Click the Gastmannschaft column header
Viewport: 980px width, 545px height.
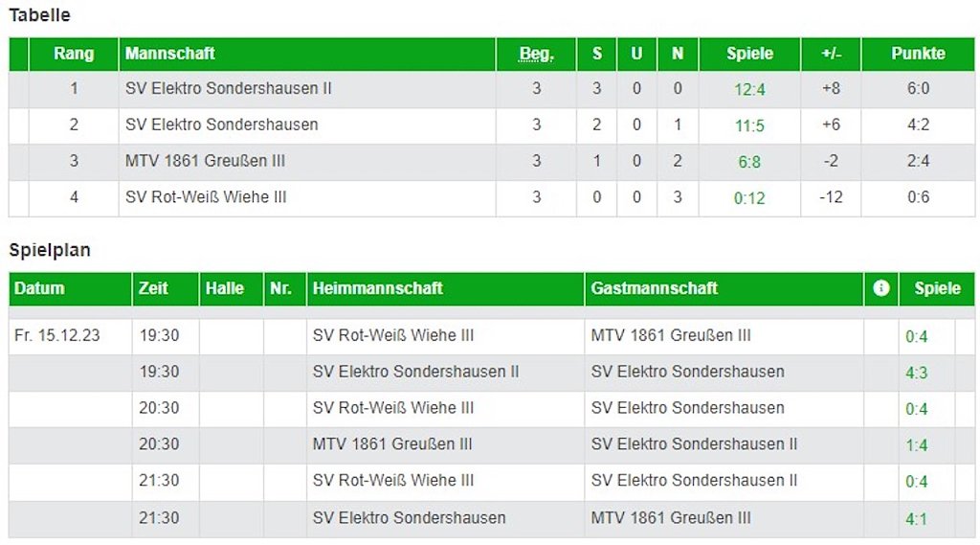[655, 288]
